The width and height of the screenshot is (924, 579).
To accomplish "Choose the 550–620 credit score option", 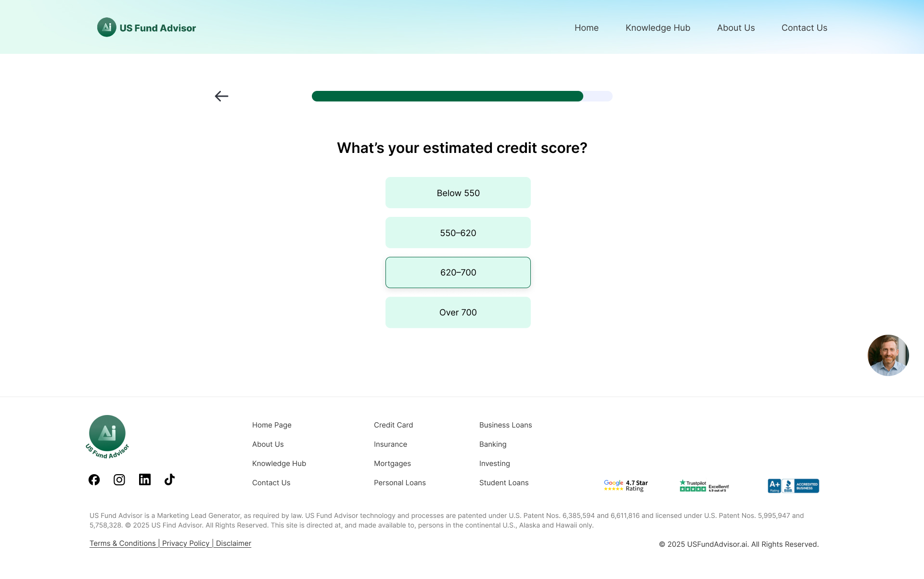I will tap(458, 233).
